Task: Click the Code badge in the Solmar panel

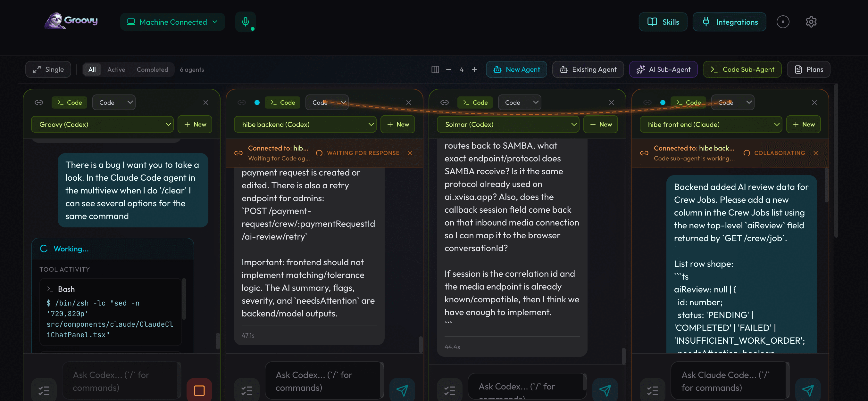Action: click(475, 102)
